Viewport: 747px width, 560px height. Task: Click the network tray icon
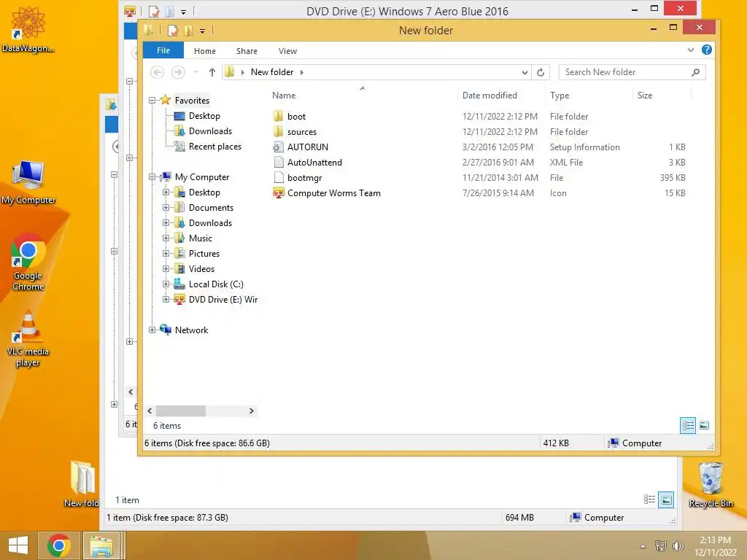tap(660, 545)
